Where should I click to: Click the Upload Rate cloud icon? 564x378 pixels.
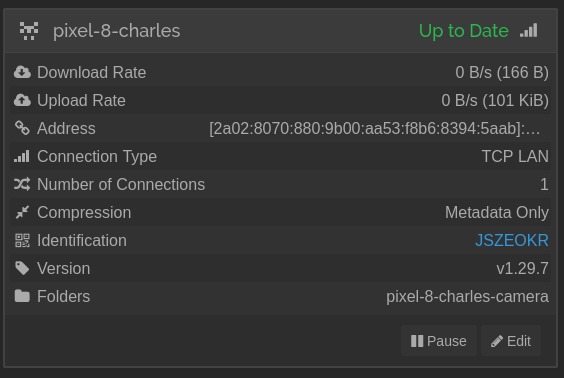click(x=22, y=100)
